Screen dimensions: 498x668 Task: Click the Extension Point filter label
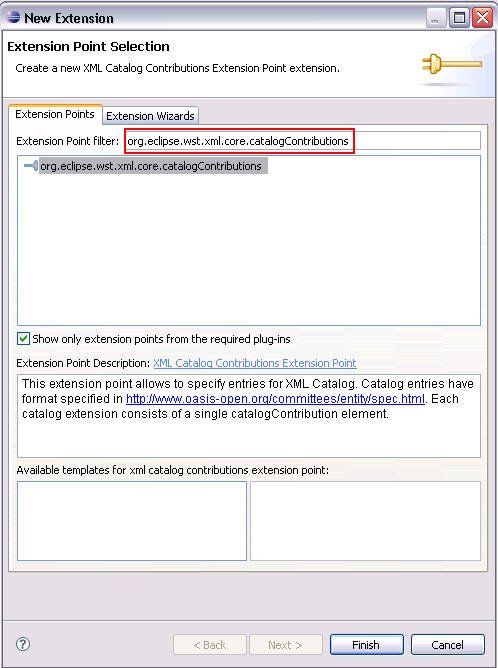pyautogui.click(x=67, y=141)
